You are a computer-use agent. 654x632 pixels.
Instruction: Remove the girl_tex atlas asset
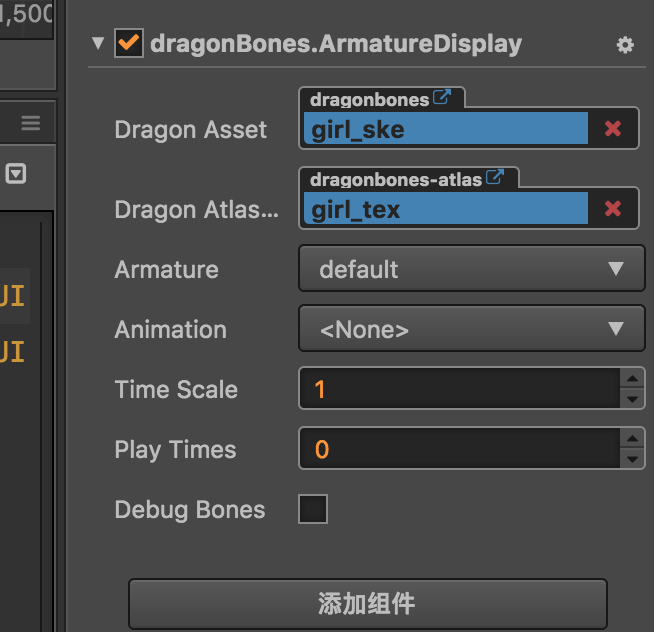tap(613, 209)
